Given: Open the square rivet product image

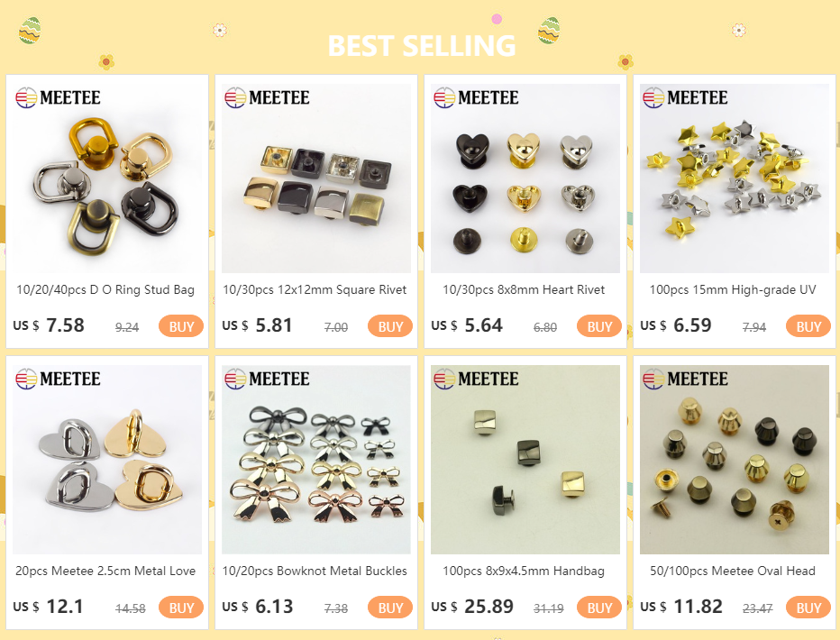Looking at the screenshot, I should click(316, 178).
